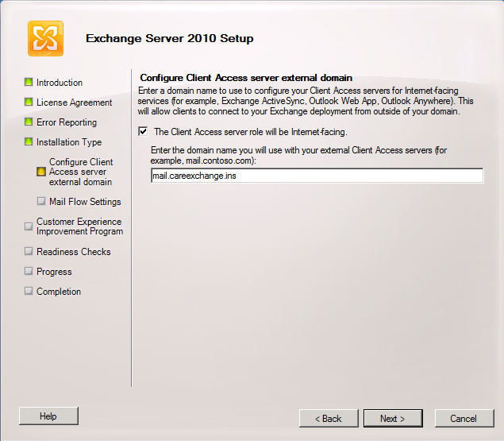Select the License Agreement step label
Image resolution: width=504 pixels, height=441 pixels.
tap(75, 103)
